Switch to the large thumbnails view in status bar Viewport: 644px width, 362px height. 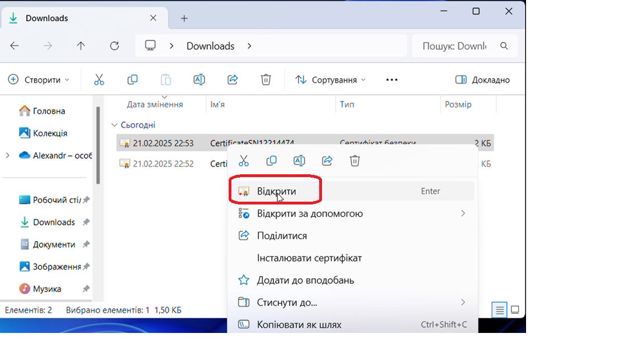(x=515, y=309)
